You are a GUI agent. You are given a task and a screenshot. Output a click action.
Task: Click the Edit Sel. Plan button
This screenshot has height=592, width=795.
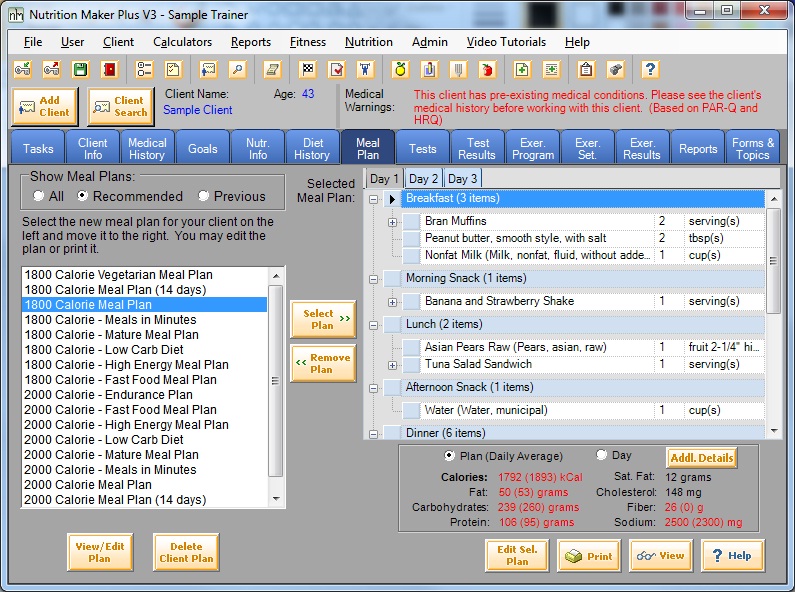tap(517, 556)
